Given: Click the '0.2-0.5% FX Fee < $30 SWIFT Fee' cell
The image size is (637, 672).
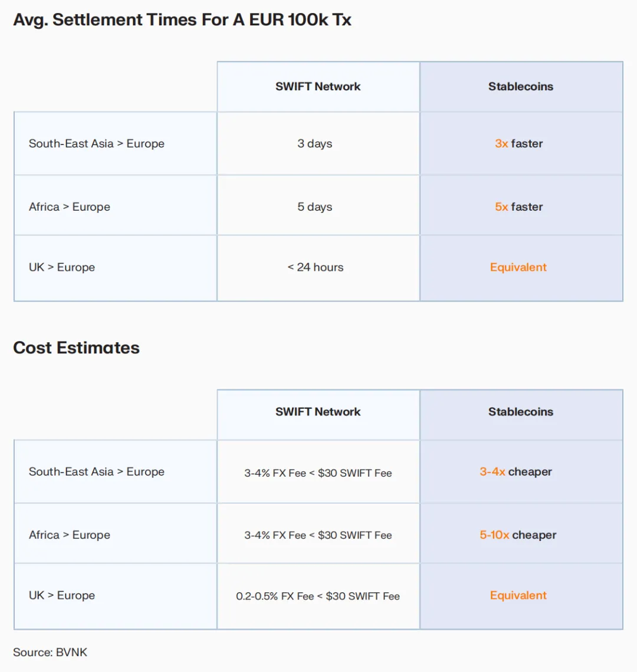Looking at the screenshot, I should click(x=318, y=596).
